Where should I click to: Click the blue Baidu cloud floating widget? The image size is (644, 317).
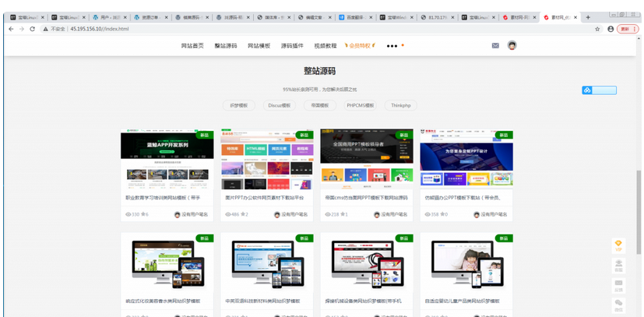600,90
